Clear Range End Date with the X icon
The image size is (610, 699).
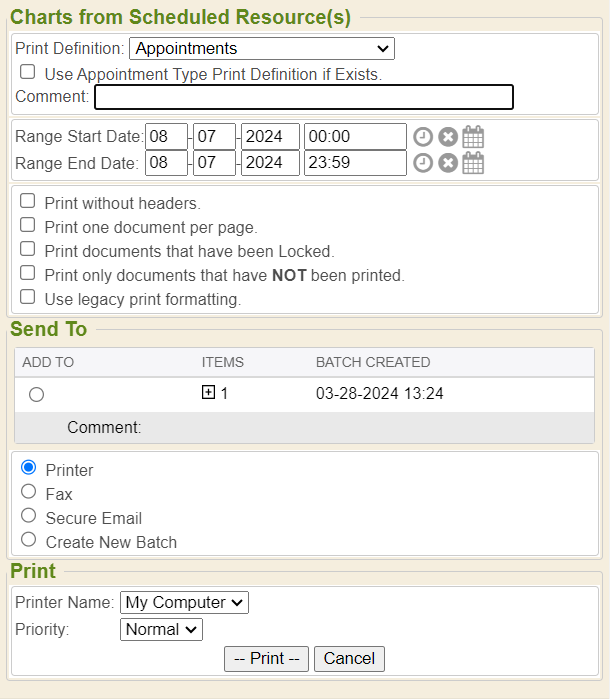point(448,163)
